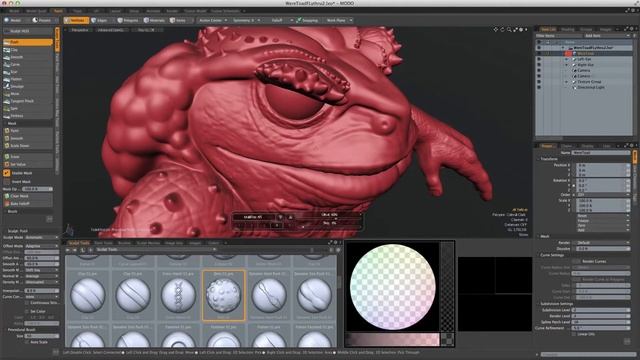Click the Perspective viewport button
The image size is (640, 360).
(80, 30)
